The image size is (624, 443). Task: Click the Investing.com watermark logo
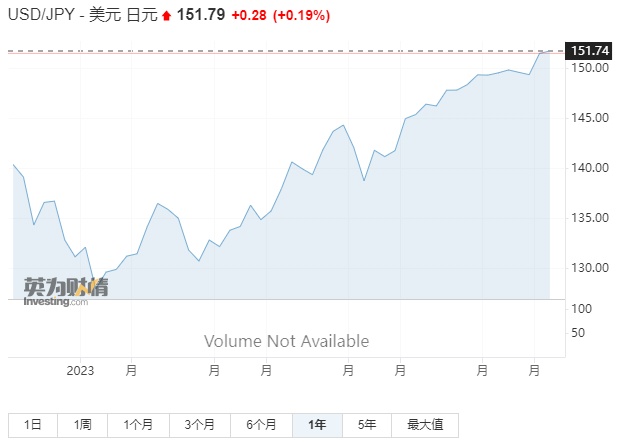pos(65,290)
